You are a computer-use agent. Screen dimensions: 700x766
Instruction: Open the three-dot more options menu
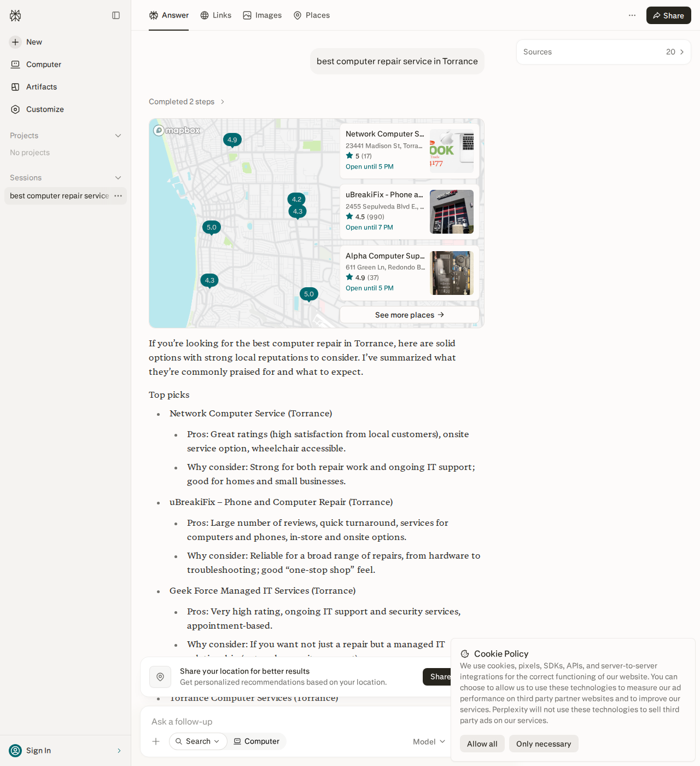tap(632, 15)
